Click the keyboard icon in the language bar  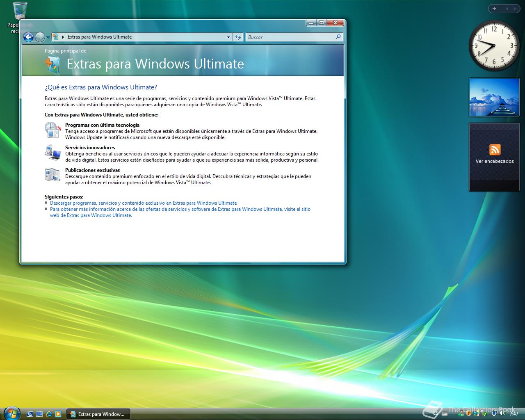tap(445, 414)
